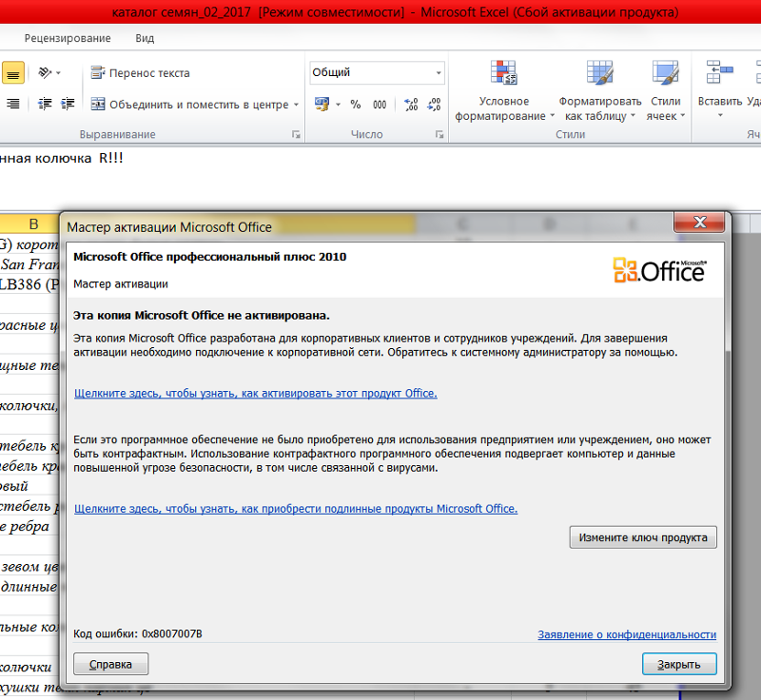
Task: Switch to Вид ribbon tab
Action: (145, 38)
